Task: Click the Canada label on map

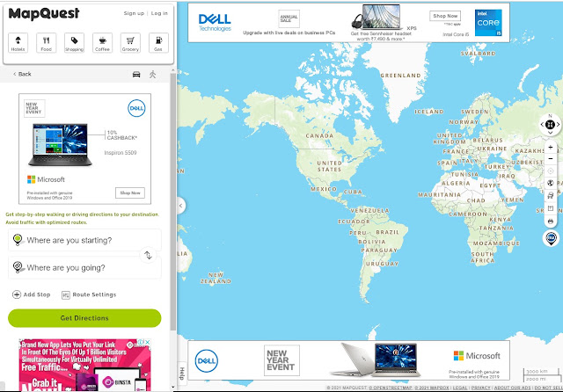Action: [319, 135]
